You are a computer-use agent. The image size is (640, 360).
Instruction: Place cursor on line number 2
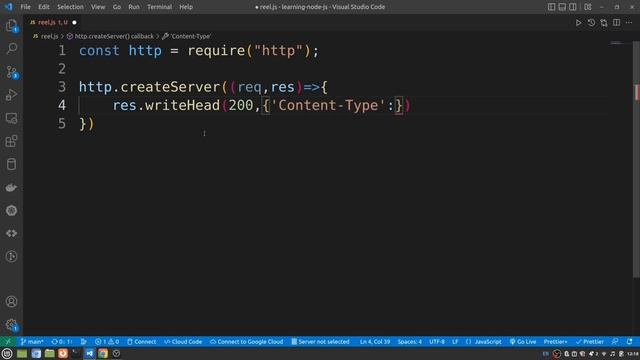62,69
